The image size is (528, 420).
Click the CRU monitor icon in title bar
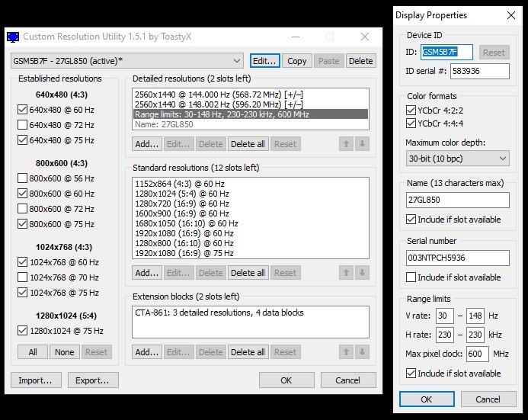13,37
